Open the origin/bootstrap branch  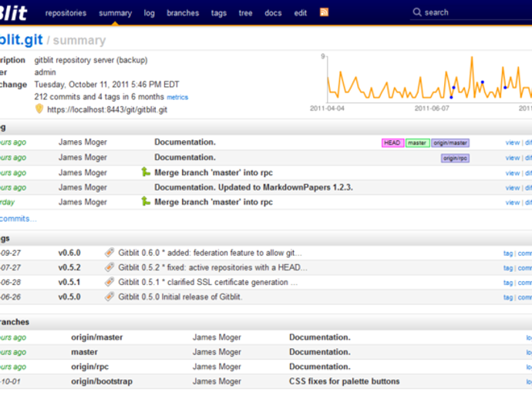[102, 381]
